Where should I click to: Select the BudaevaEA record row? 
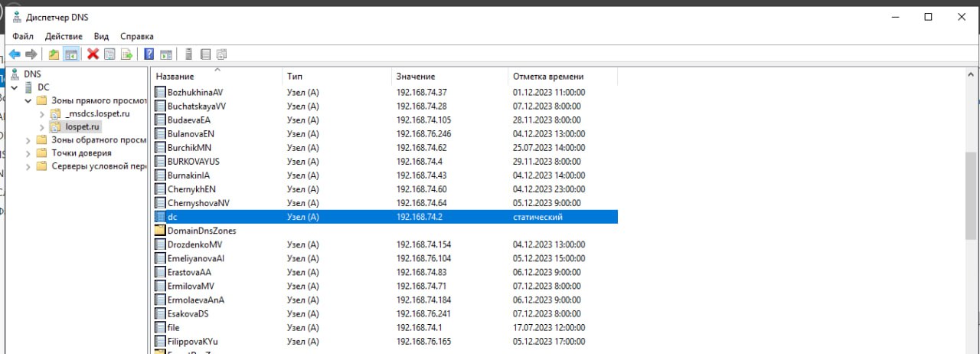click(x=385, y=120)
